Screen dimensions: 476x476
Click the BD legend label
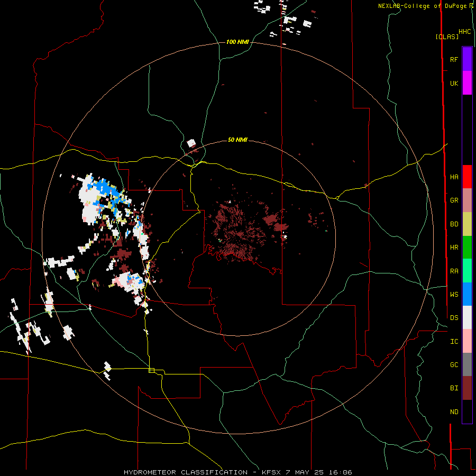tap(454, 224)
